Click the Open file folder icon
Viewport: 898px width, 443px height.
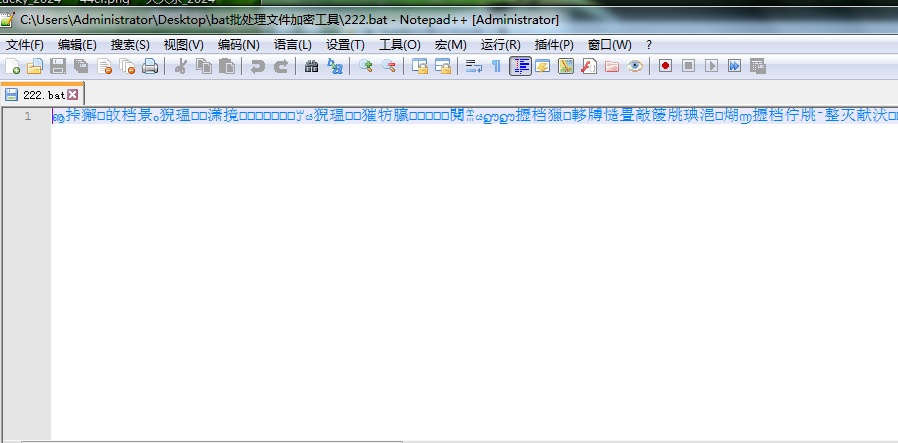[35, 66]
